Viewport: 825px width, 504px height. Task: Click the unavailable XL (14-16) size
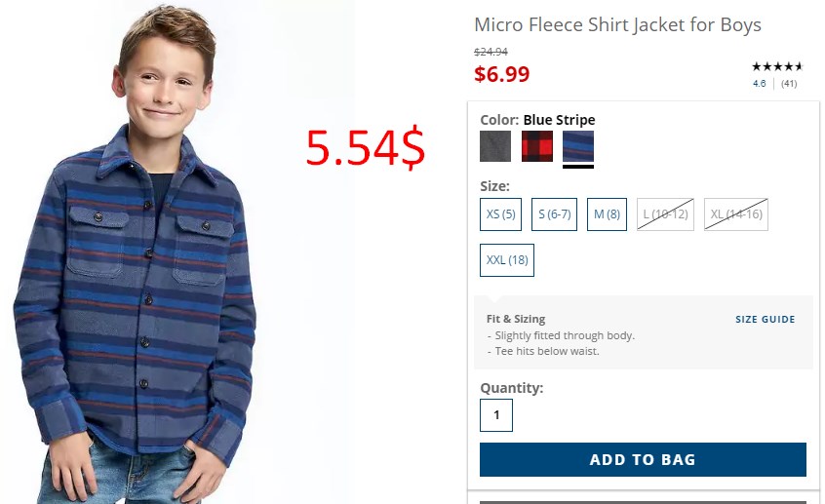click(736, 214)
